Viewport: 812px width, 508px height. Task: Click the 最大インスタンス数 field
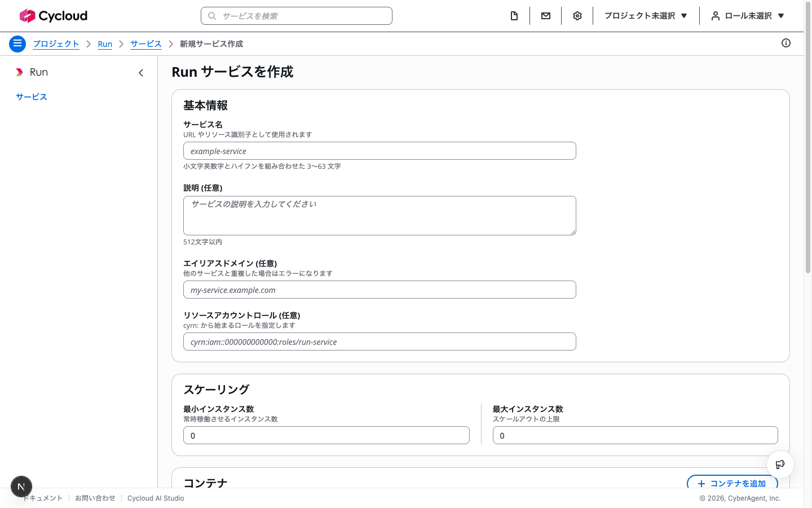636,435
